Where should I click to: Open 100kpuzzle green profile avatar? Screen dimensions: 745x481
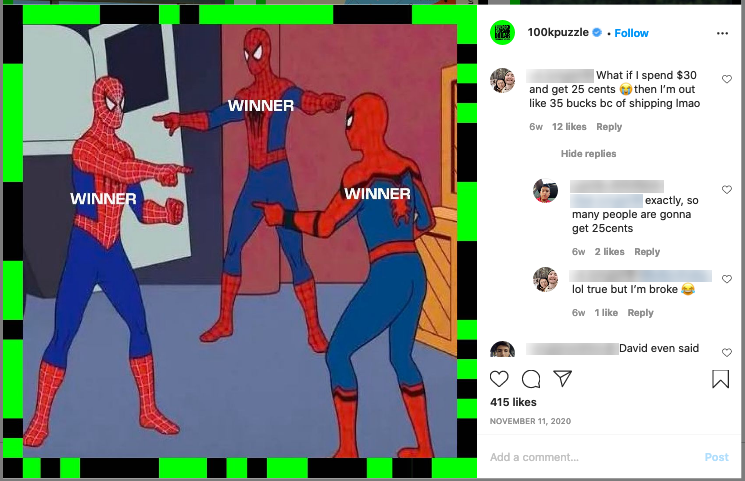click(502, 33)
